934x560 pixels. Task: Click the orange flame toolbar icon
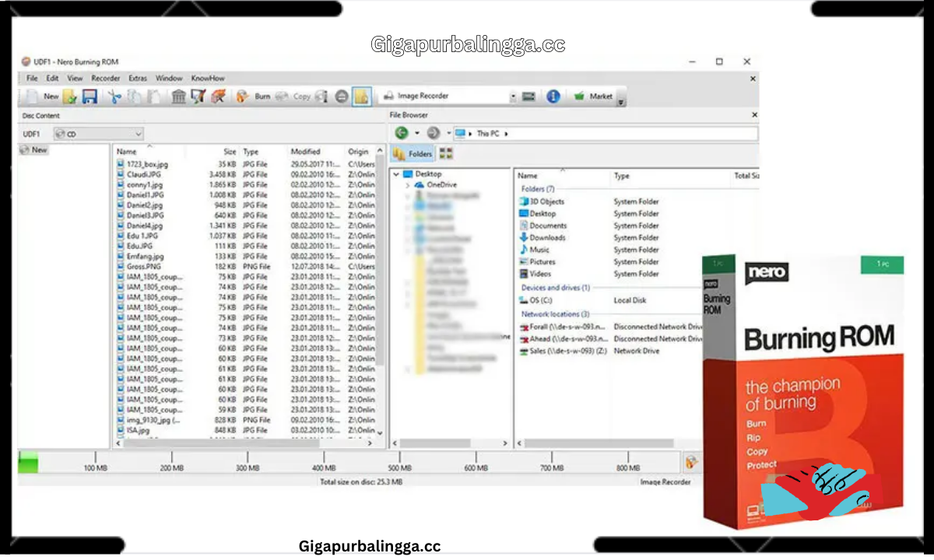[x=219, y=96]
